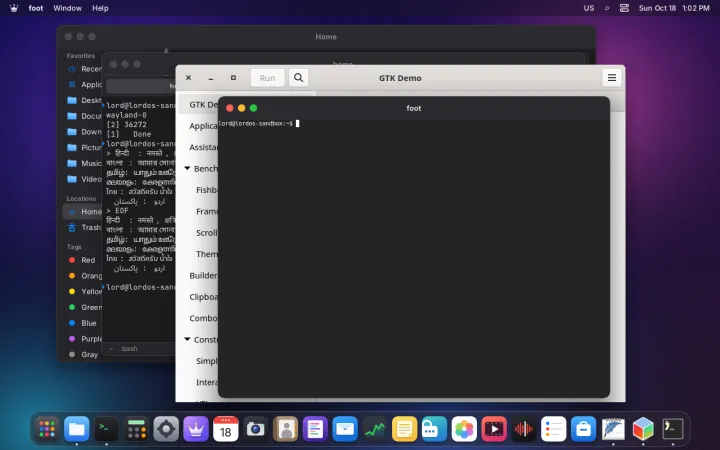Open System Settings from the dock

(166, 430)
